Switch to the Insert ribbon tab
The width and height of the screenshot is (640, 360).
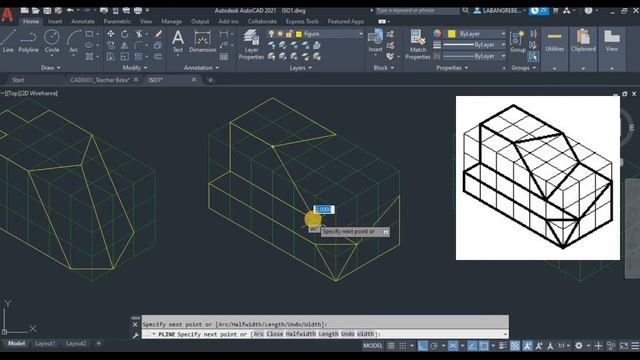[55, 21]
